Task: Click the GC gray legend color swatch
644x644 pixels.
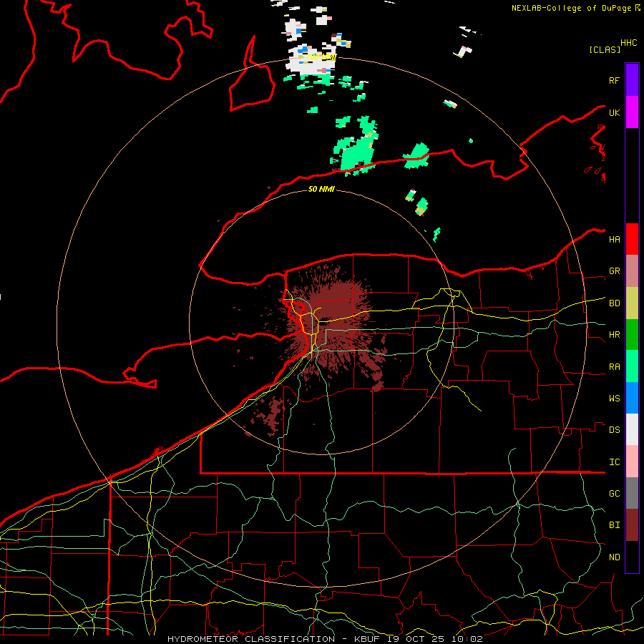Action: (x=632, y=493)
